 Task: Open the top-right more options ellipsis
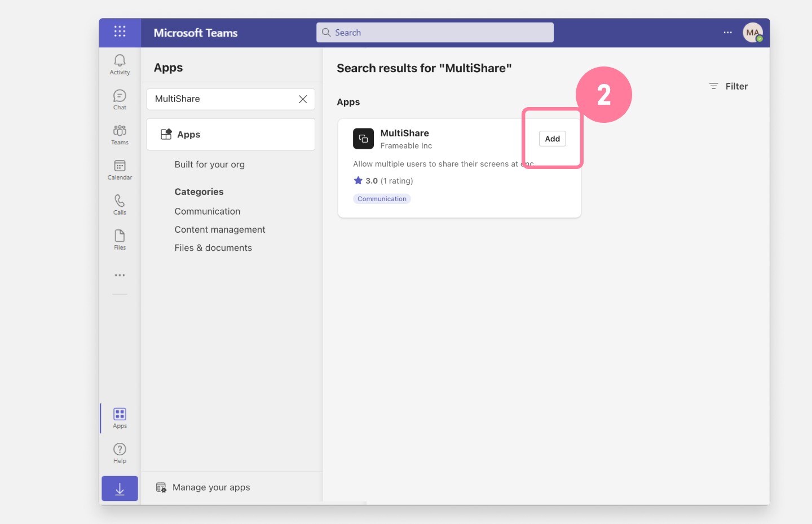pyautogui.click(x=727, y=32)
